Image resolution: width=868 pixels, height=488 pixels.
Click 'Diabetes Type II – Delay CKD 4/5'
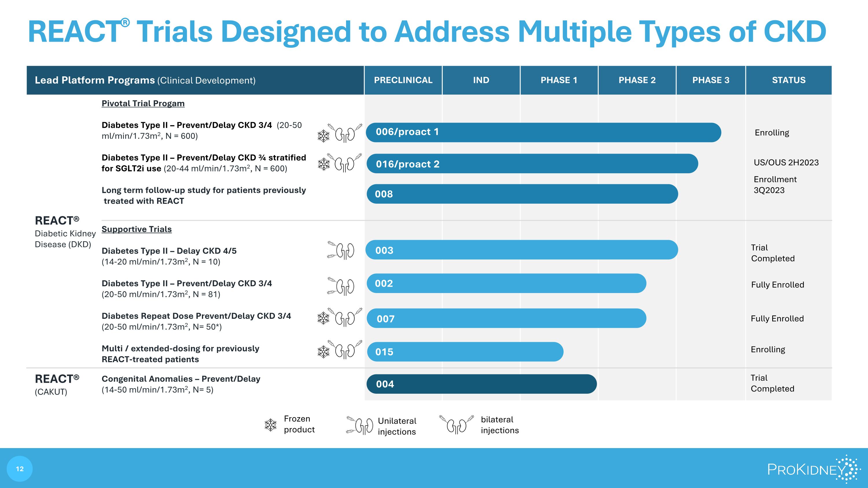tap(169, 251)
